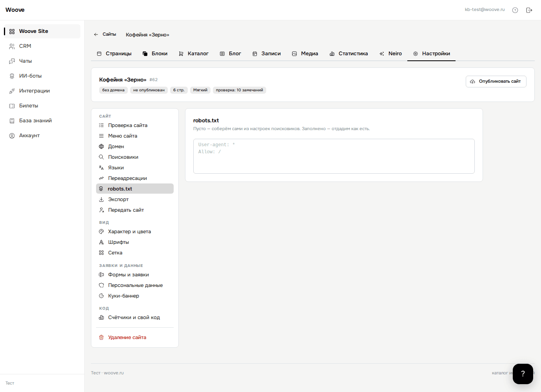Open Куки-баннер settings item
This screenshot has height=392, width=541.
(x=135, y=296)
